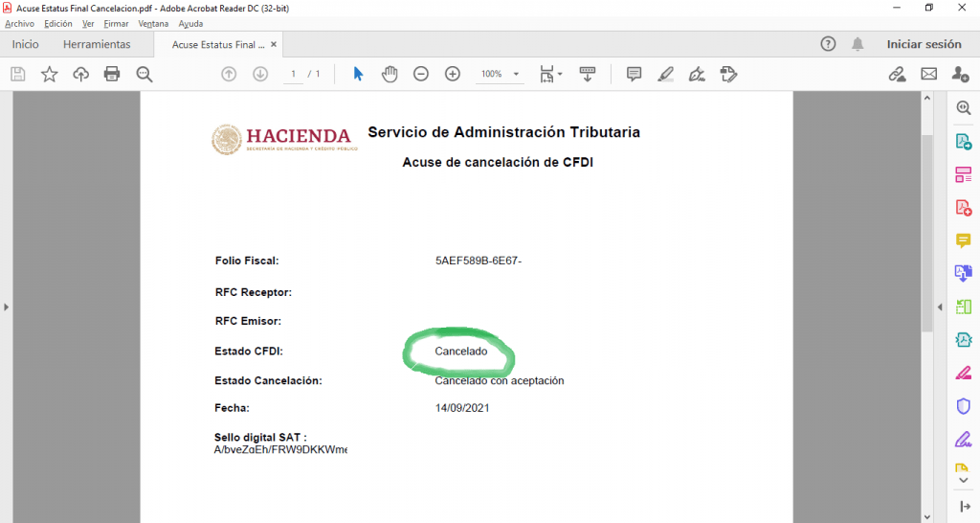Open yellow Comment tool in right panel
980x523 pixels.
pos(964,240)
